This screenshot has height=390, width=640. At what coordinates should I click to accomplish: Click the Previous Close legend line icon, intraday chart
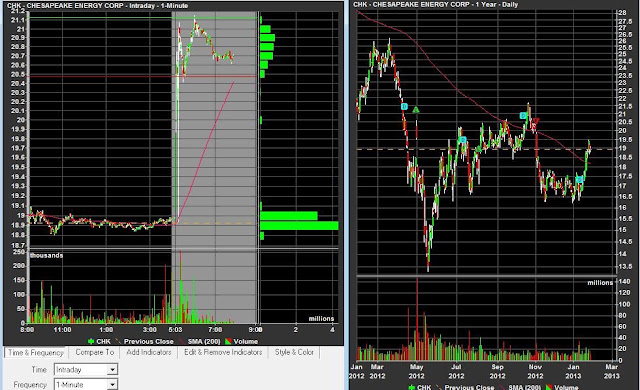click(x=118, y=341)
